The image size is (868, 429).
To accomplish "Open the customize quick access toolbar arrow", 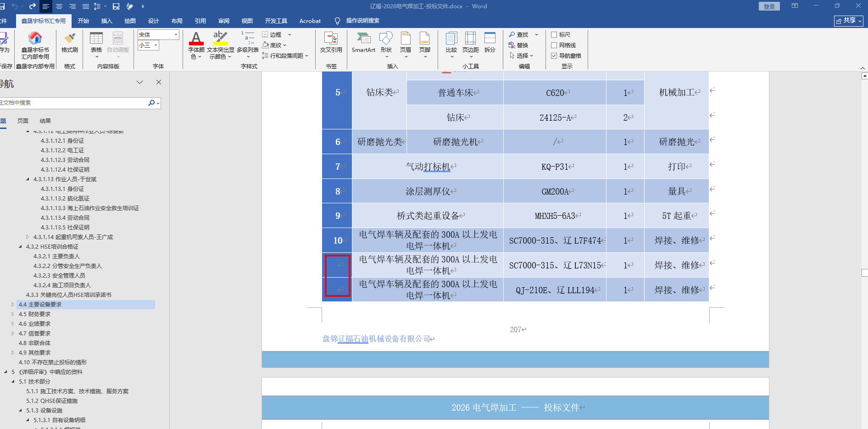I will pos(143,6).
